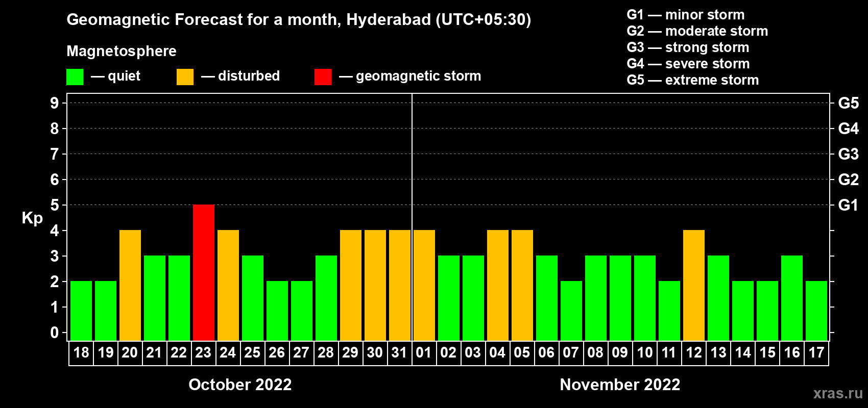Click the date label 17
868x408 pixels.
(816, 353)
